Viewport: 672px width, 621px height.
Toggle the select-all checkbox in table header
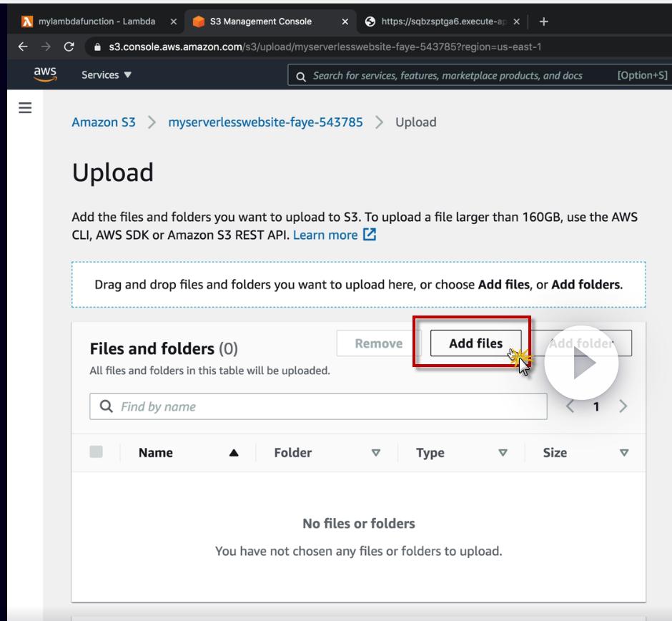pyautogui.click(x=96, y=451)
